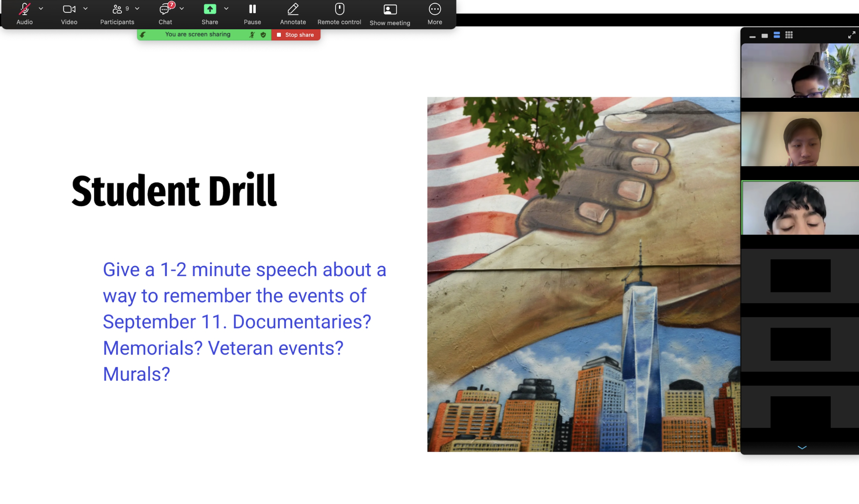859x504 pixels.
Task: Start video using the camera icon
Action: [x=69, y=10]
